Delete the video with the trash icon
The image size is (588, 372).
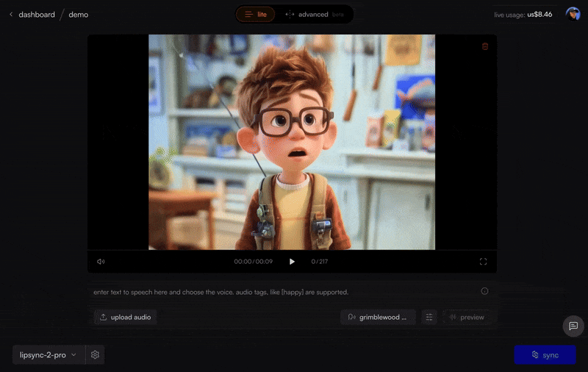(x=484, y=46)
